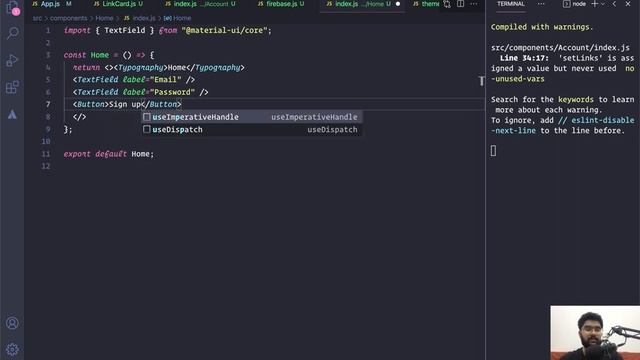
Task: Click "export default Home;" line
Action: tap(109, 154)
